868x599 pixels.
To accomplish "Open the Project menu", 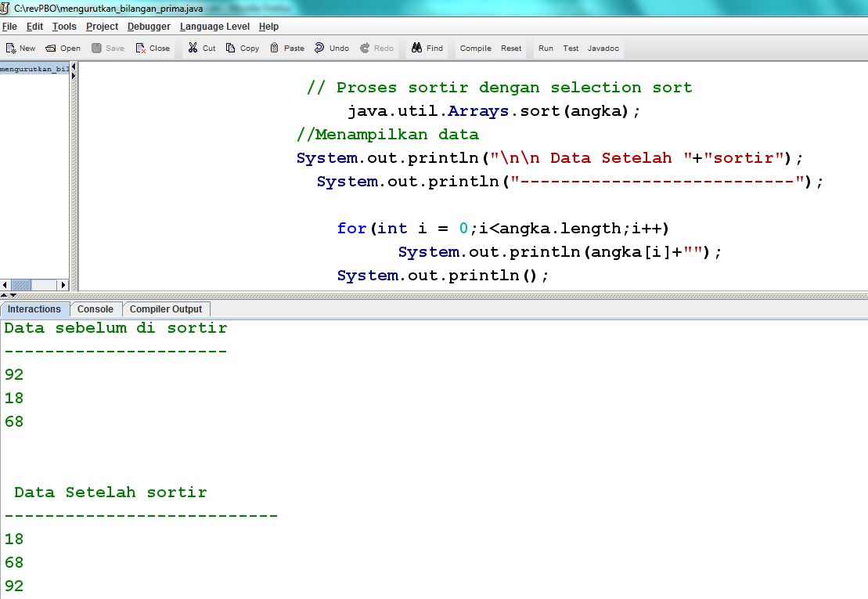I will tap(102, 27).
